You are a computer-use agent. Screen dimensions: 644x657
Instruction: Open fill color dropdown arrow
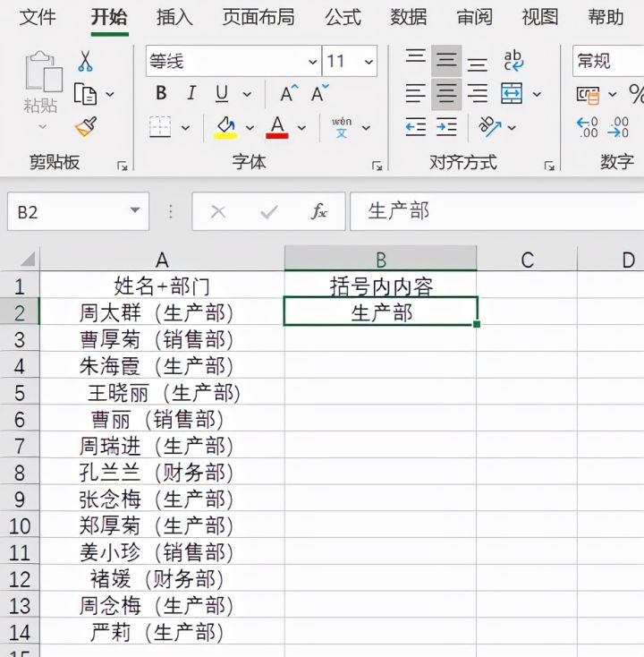[x=250, y=128]
